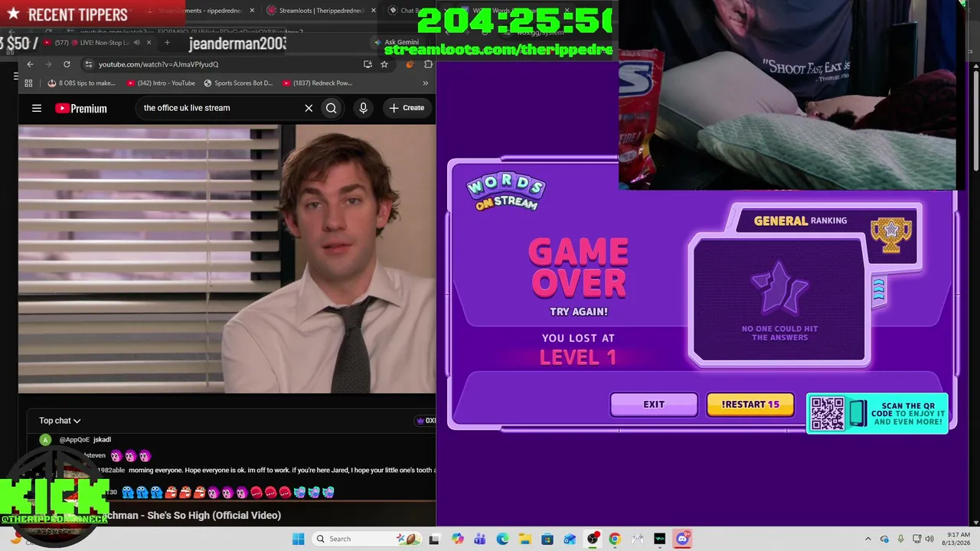Open Microsoft Store from the taskbar
The width and height of the screenshot is (980, 551).
click(547, 539)
